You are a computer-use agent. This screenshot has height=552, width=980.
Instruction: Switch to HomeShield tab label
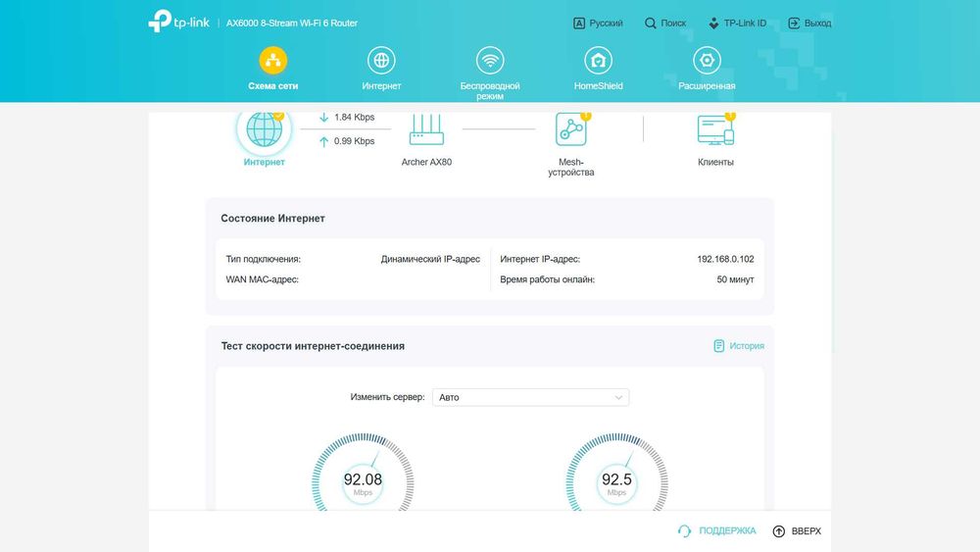tap(598, 85)
